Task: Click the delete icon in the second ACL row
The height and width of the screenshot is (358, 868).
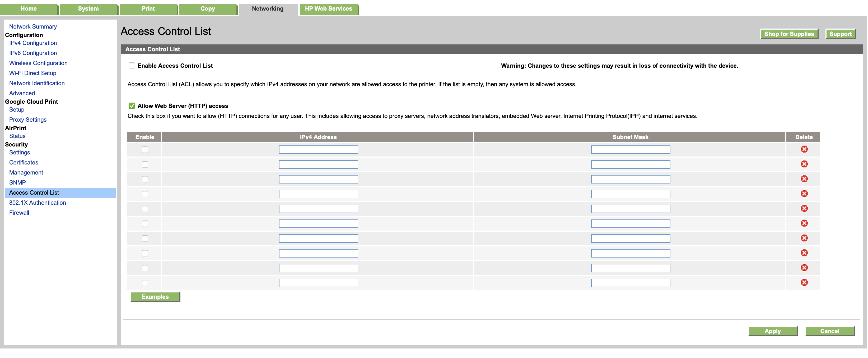Action: tap(804, 164)
